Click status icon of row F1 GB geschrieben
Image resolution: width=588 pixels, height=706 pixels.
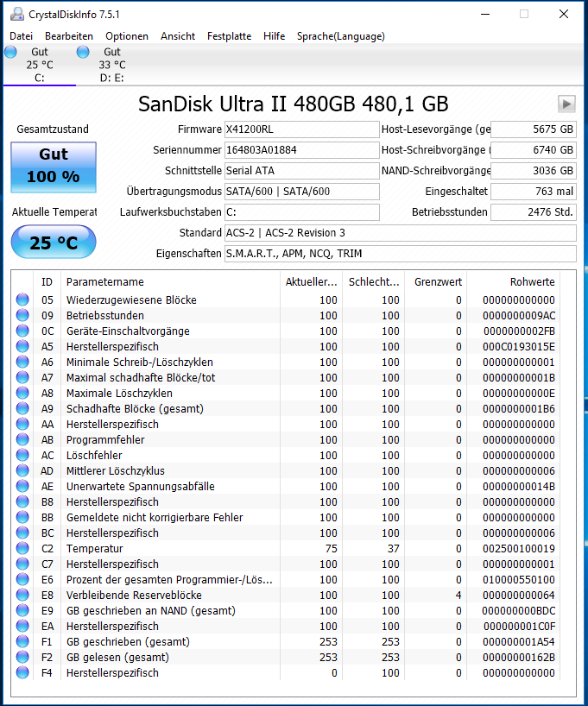coord(22,641)
